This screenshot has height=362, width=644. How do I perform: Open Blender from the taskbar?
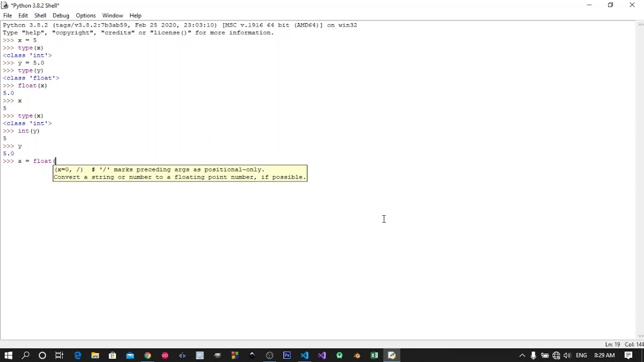357,355
